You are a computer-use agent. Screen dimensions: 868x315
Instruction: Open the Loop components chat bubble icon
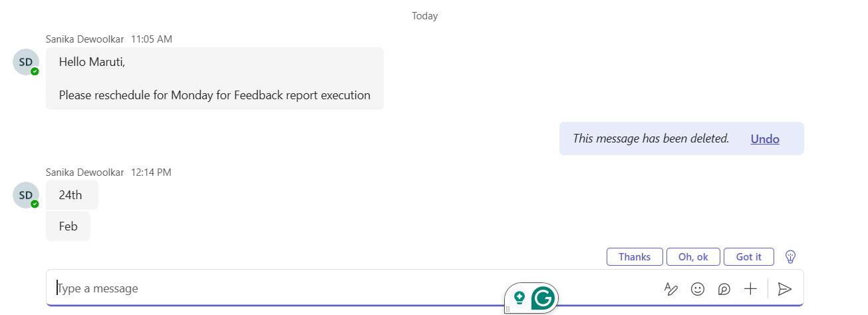(724, 288)
